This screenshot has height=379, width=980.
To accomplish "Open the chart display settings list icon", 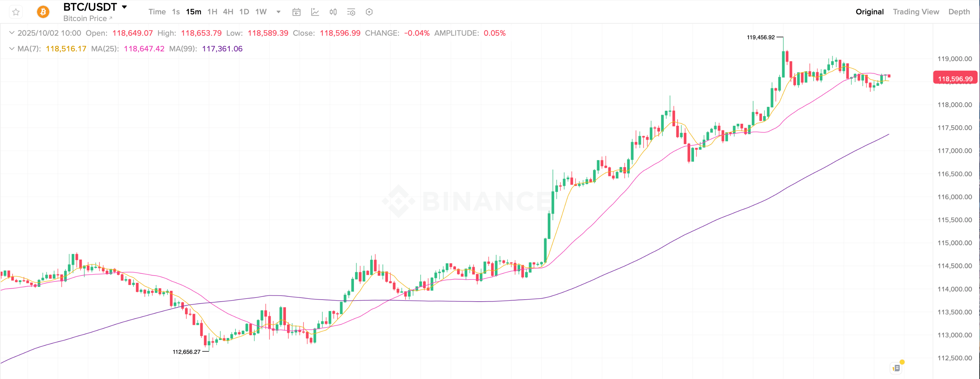I will [351, 12].
